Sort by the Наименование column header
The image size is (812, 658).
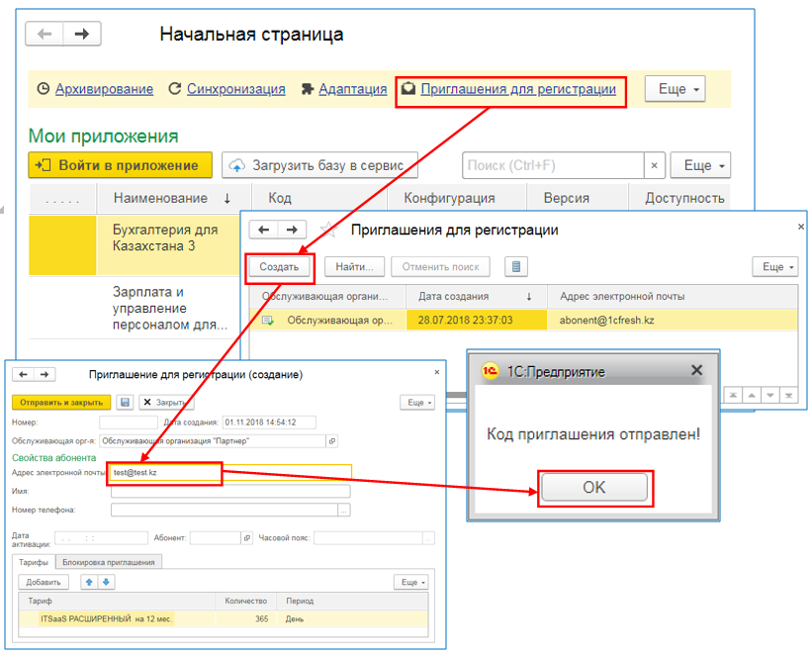pyautogui.click(x=173, y=198)
